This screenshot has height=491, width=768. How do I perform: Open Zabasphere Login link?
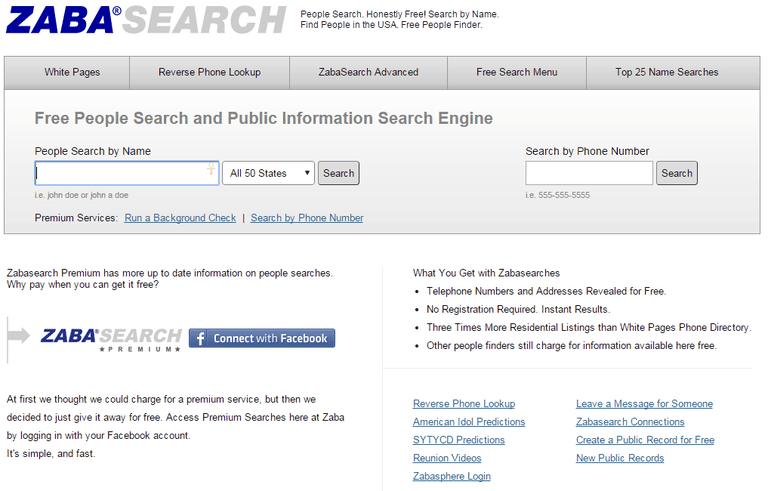coord(452,476)
